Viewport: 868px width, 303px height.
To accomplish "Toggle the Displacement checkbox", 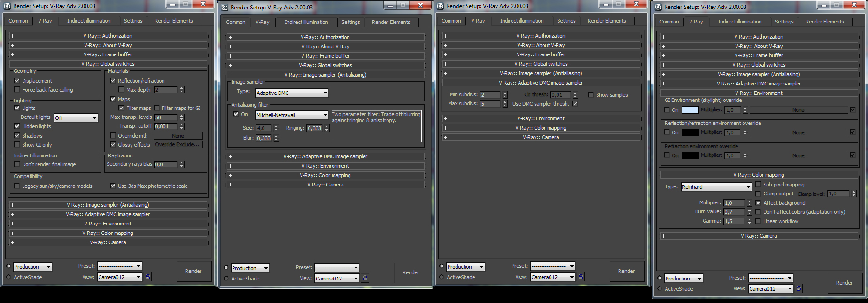I will point(17,81).
